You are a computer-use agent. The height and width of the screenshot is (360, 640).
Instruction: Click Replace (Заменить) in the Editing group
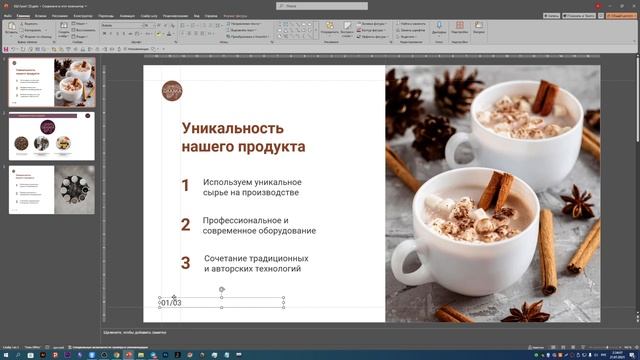(x=411, y=30)
